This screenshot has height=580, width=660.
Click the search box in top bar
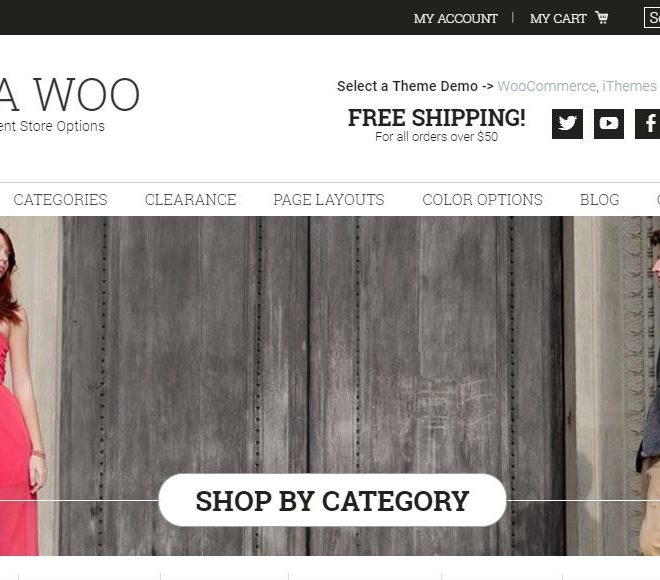tap(652, 18)
